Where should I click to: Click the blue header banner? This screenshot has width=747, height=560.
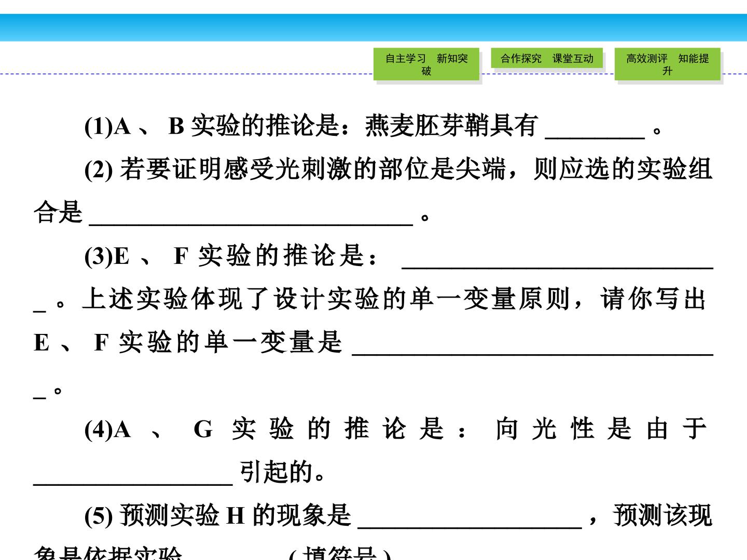(x=374, y=27)
